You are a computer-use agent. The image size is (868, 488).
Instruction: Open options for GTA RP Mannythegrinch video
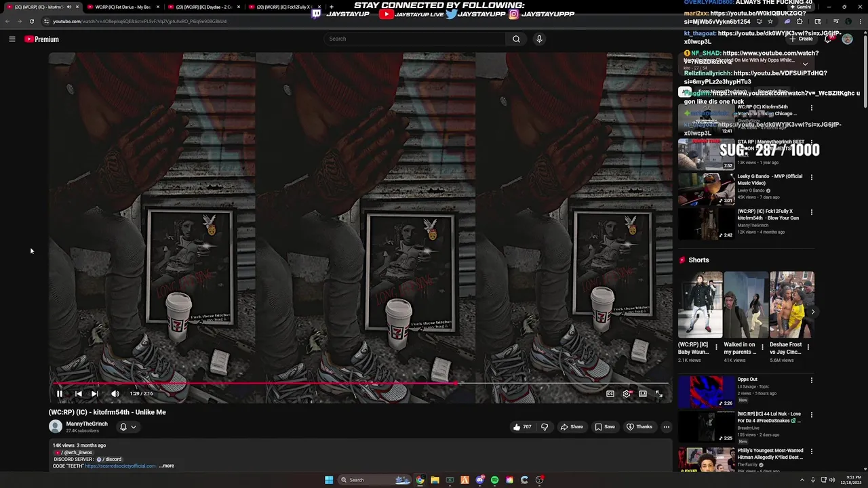point(811,142)
